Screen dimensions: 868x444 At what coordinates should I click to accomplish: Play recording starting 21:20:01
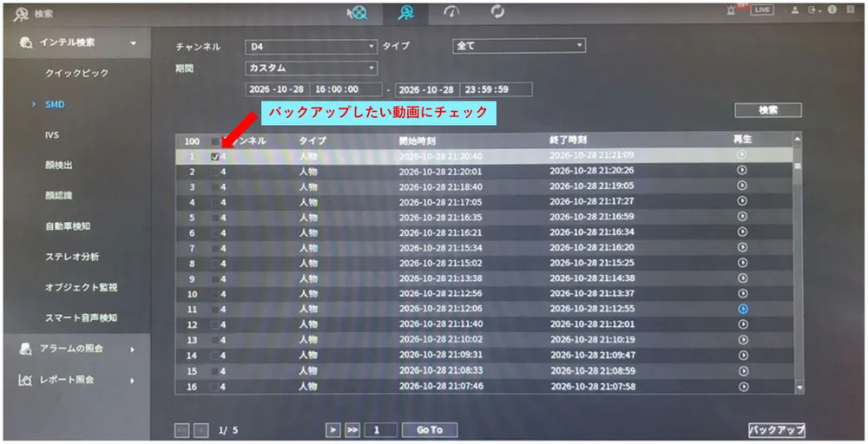pos(742,170)
